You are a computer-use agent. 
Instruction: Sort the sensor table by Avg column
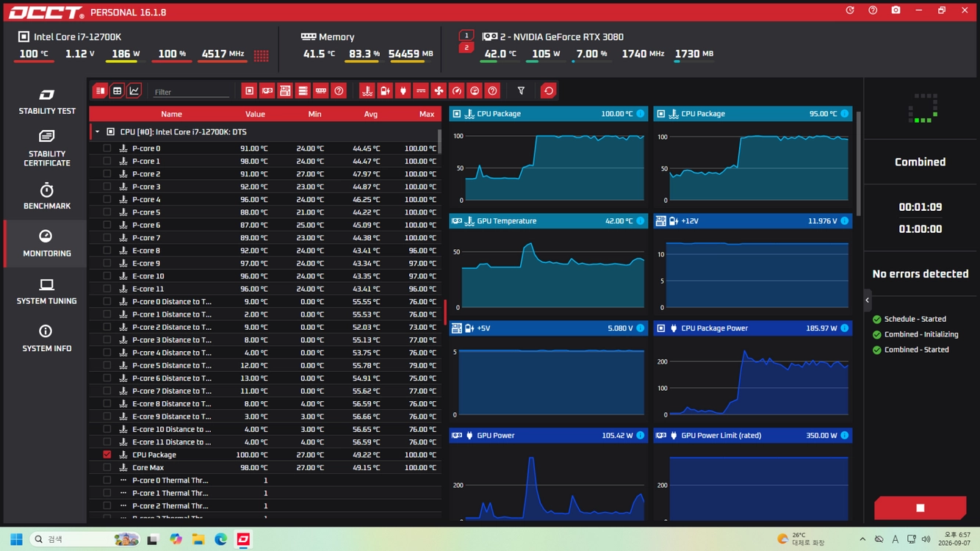tap(371, 115)
